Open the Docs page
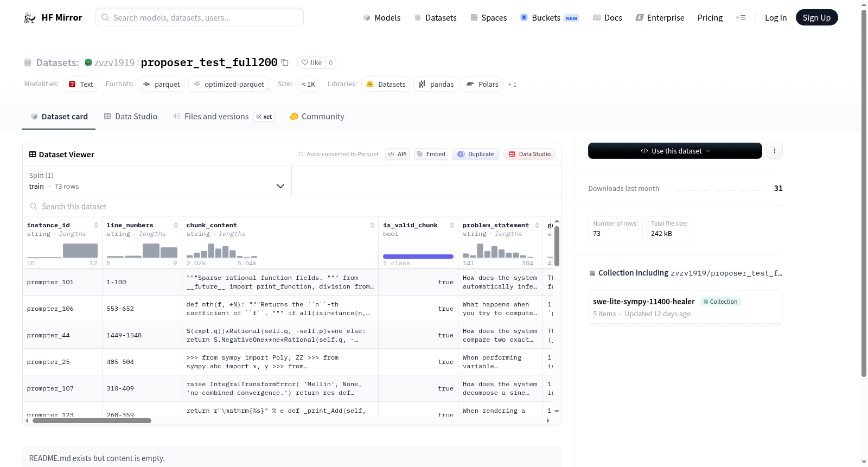This screenshot has width=868, height=467. click(x=607, y=17)
